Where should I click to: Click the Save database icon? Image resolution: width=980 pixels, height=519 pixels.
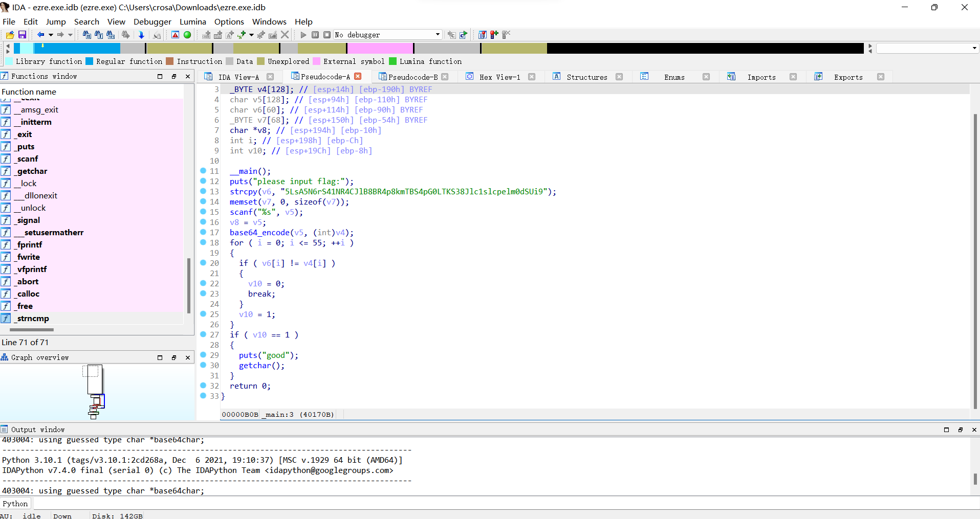(22, 35)
